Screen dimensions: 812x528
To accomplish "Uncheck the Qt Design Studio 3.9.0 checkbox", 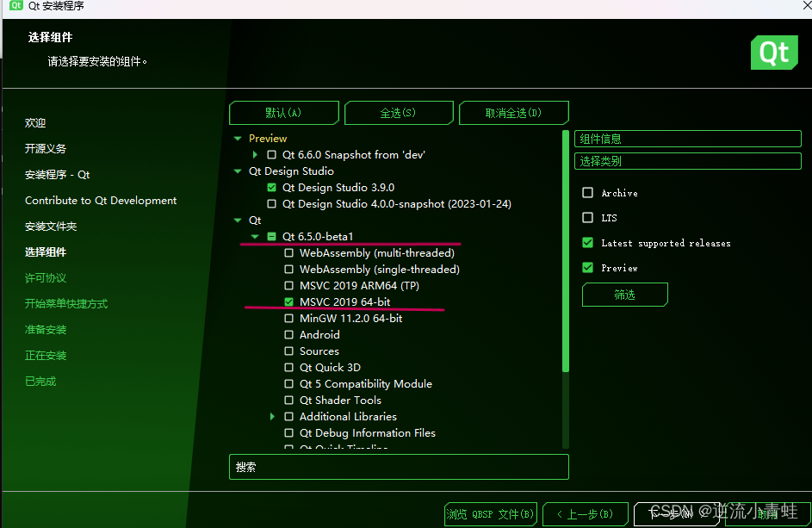I will pyautogui.click(x=271, y=187).
